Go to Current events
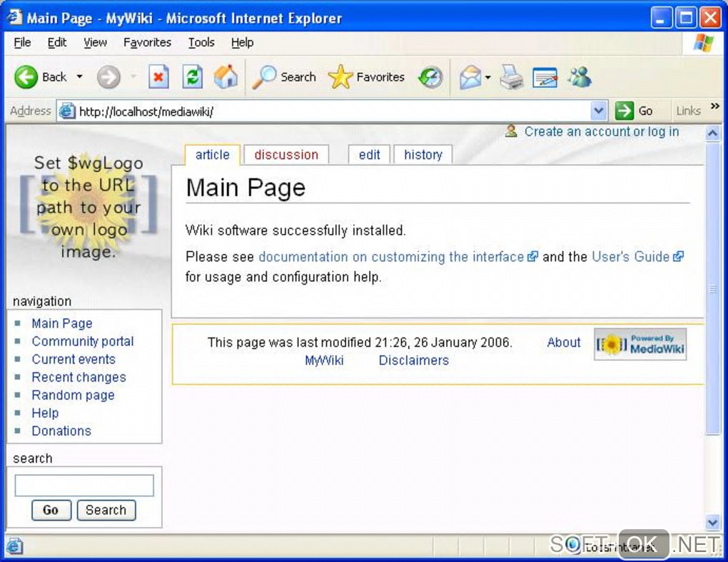 click(x=74, y=359)
